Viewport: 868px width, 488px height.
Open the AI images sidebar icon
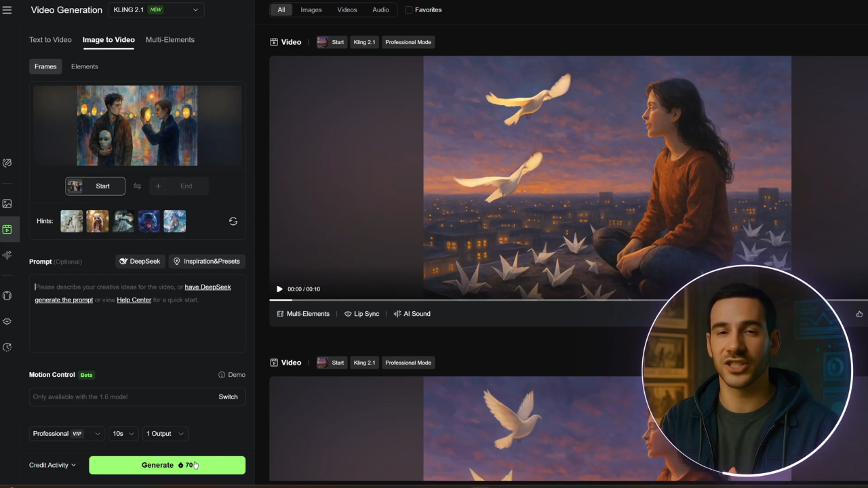(7, 203)
